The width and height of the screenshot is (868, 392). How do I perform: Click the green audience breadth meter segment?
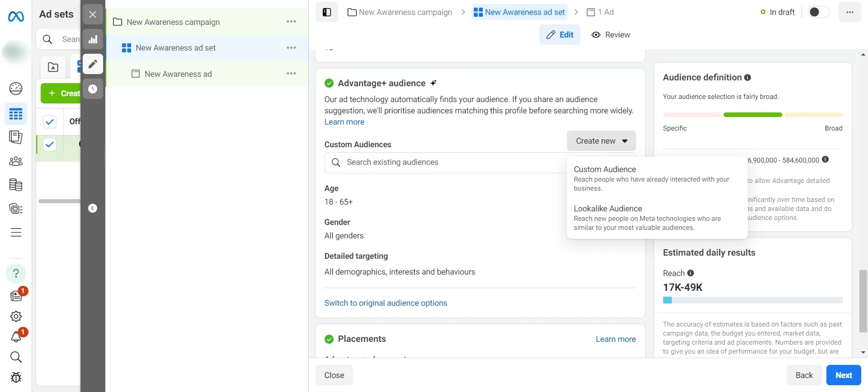(753, 115)
